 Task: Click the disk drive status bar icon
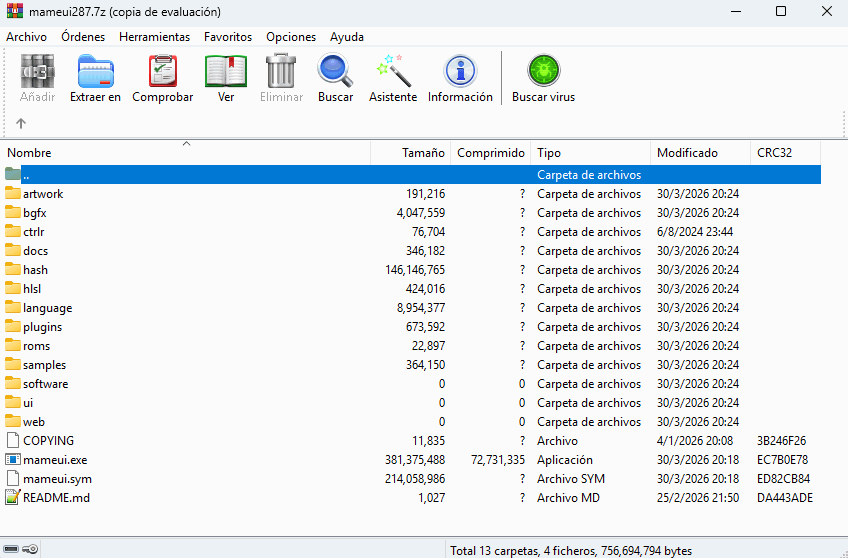point(11,550)
